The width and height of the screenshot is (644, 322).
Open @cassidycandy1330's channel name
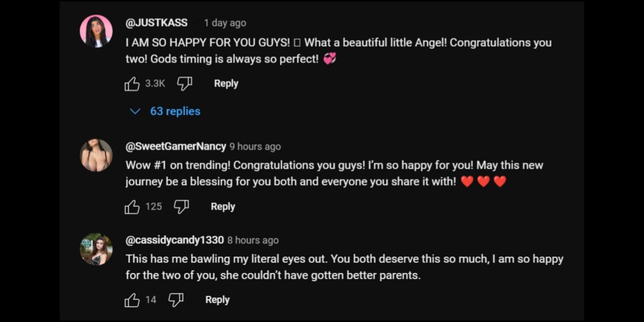coord(174,240)
